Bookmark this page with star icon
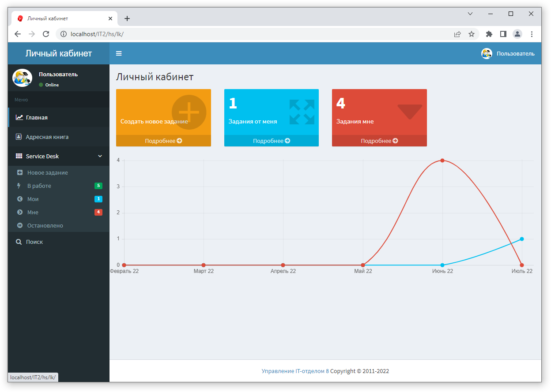 coord(472,34)
